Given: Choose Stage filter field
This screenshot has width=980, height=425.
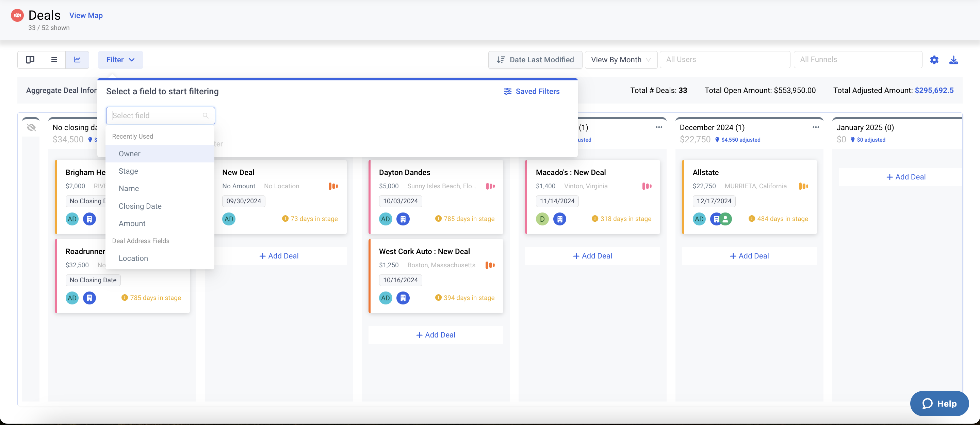Looking at the screenshot, I should pos(160,171).
